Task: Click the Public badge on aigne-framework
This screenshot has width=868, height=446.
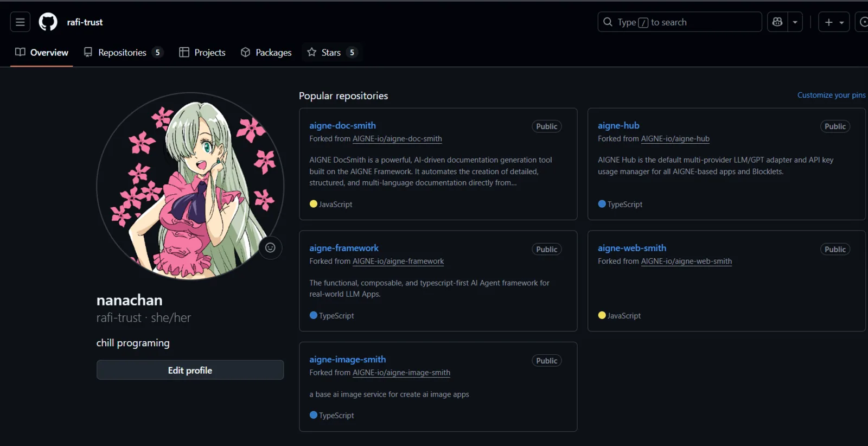Action: [547, 250]
